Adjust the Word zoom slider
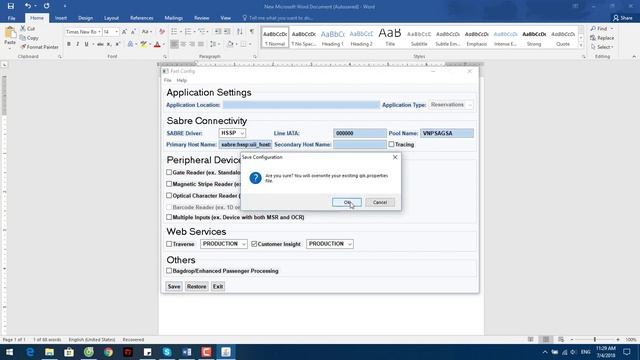Screen dimensions: 640x360 [595, 340]
